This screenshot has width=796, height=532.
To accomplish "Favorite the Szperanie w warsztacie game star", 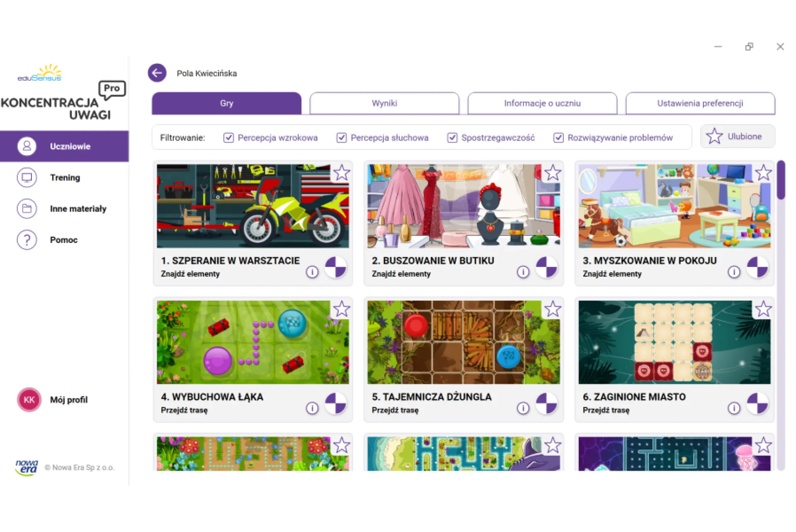I will [342, 173].
